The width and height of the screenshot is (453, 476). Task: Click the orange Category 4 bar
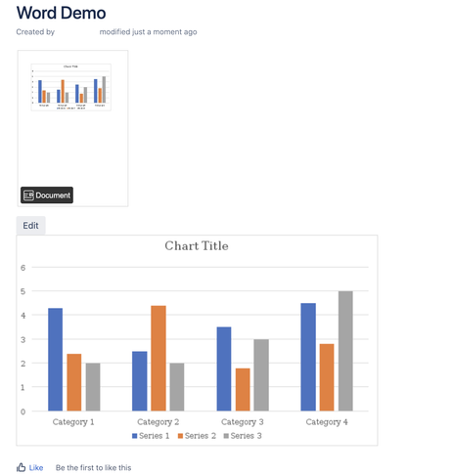(327, 377)
